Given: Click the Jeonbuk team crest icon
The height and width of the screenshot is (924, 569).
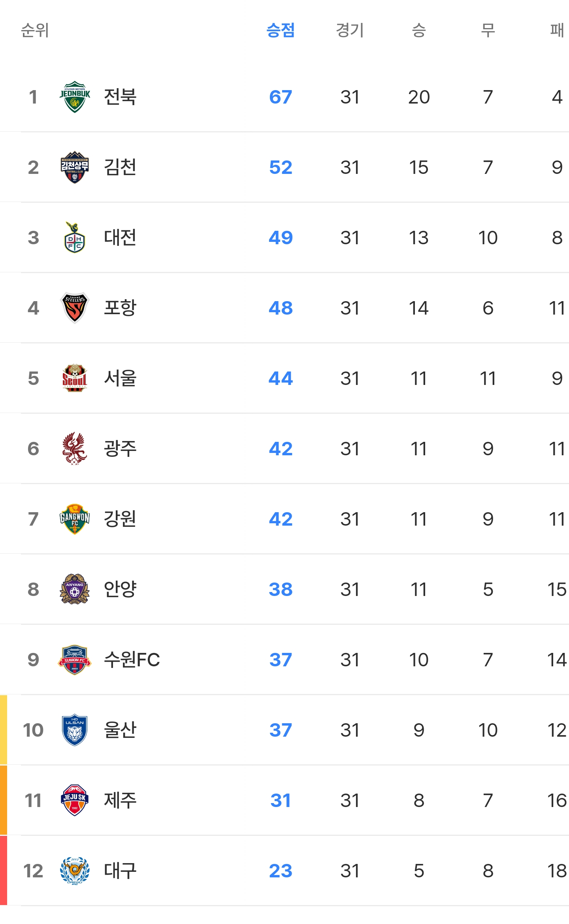Looking at the screenshot, I should click(75, 97).
